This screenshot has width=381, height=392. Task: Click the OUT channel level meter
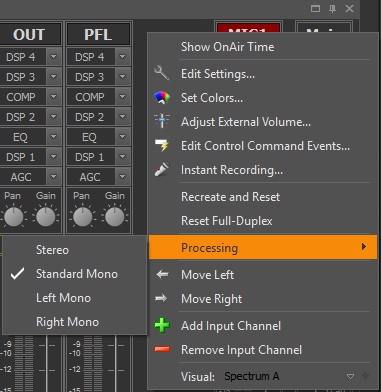point(24,363)
